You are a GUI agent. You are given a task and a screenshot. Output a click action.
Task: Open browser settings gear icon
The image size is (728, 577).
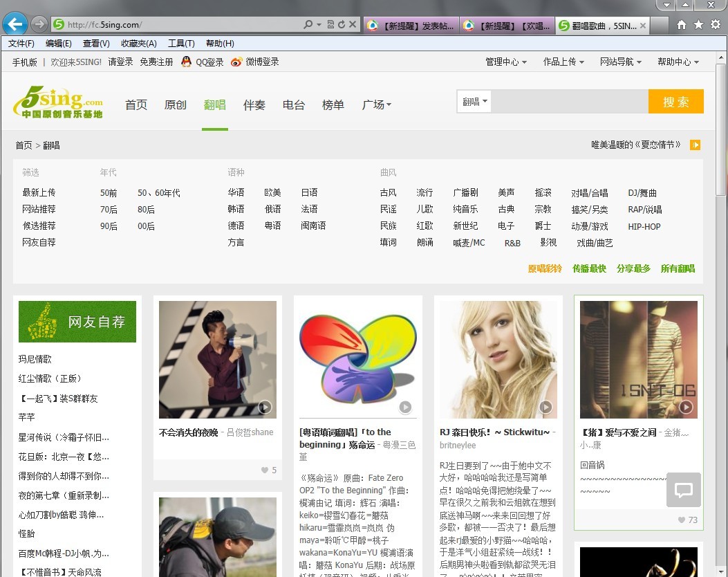(716, 25)
